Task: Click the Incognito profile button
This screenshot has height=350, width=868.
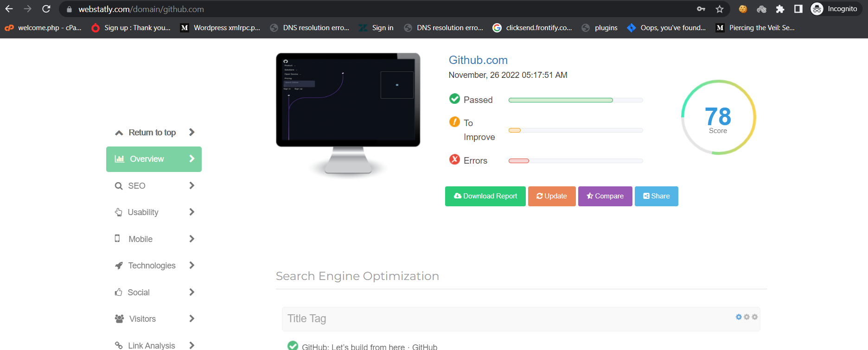Action: point(835,9)
